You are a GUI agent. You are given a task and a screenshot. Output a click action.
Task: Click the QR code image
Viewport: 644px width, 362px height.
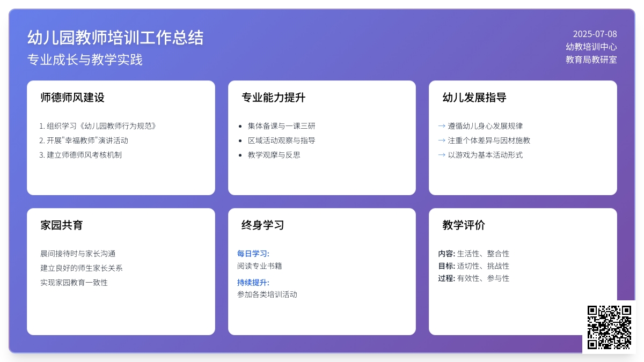[609, 327]
